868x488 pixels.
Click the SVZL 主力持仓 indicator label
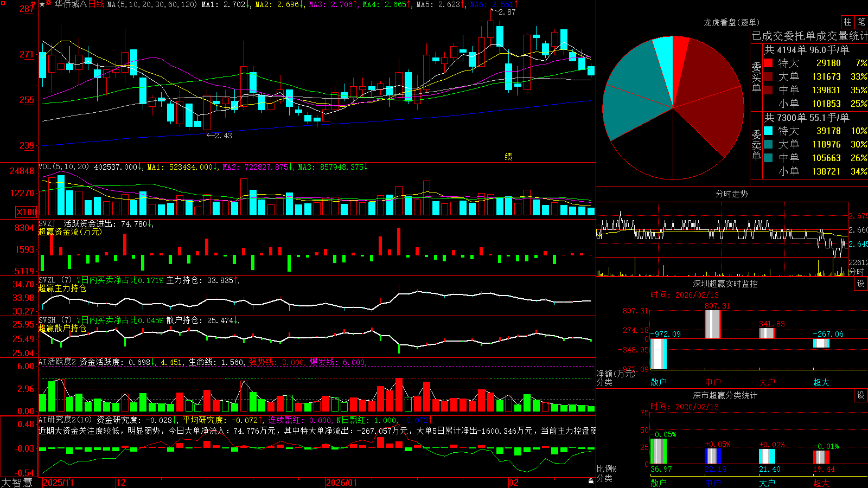pyautogui.click(x=54, y=280)
